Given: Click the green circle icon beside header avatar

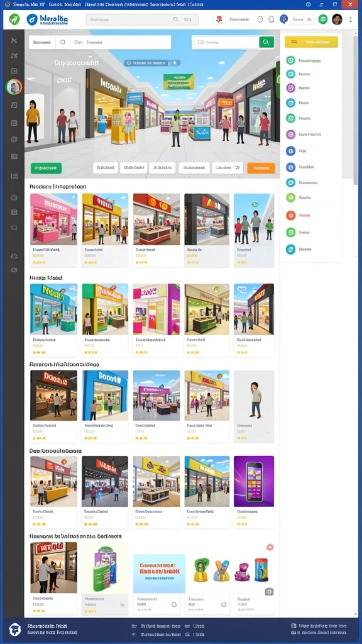Looking at the screenshot, I should point(323,19).
